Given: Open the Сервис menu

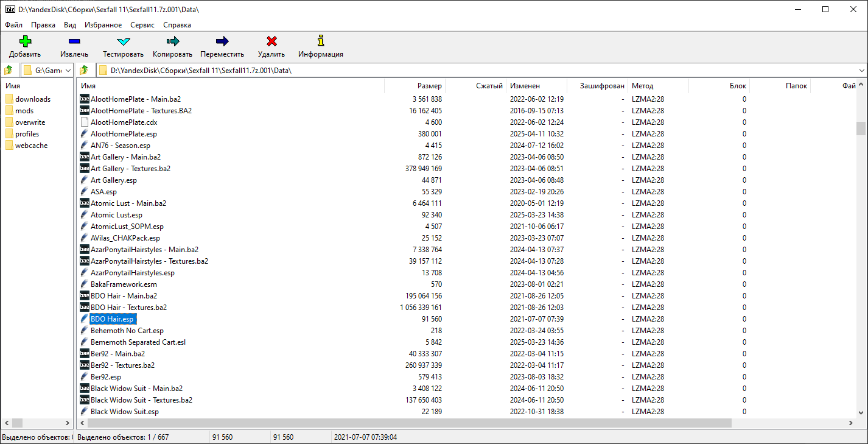Looking at the screenshot, I should 142,25.
